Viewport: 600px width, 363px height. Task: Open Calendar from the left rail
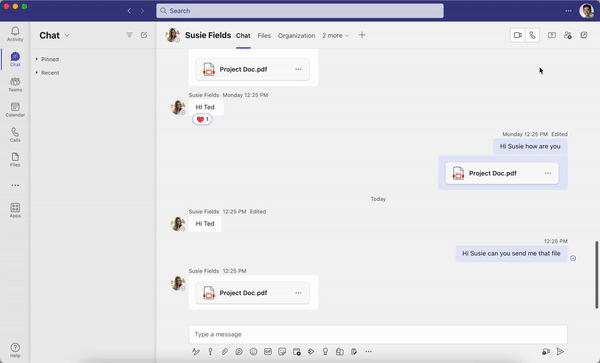click(15, 109)
